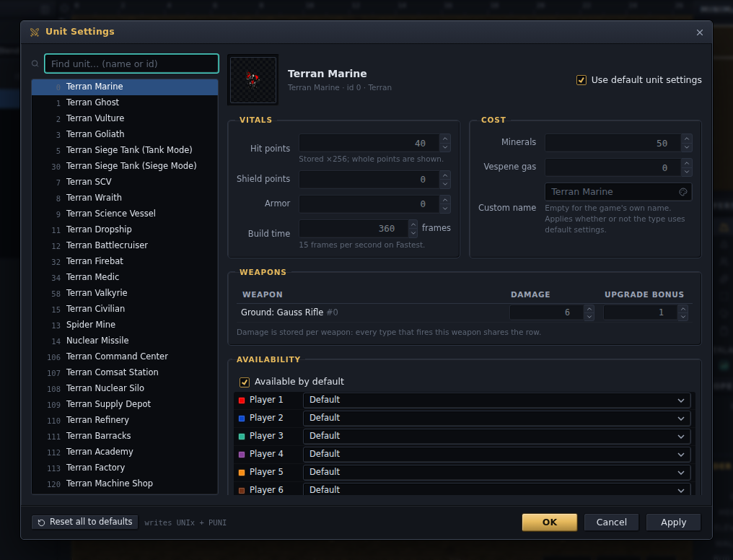
Task: Increase Gauss Rifle damage stepper
Action: point(589,308)
